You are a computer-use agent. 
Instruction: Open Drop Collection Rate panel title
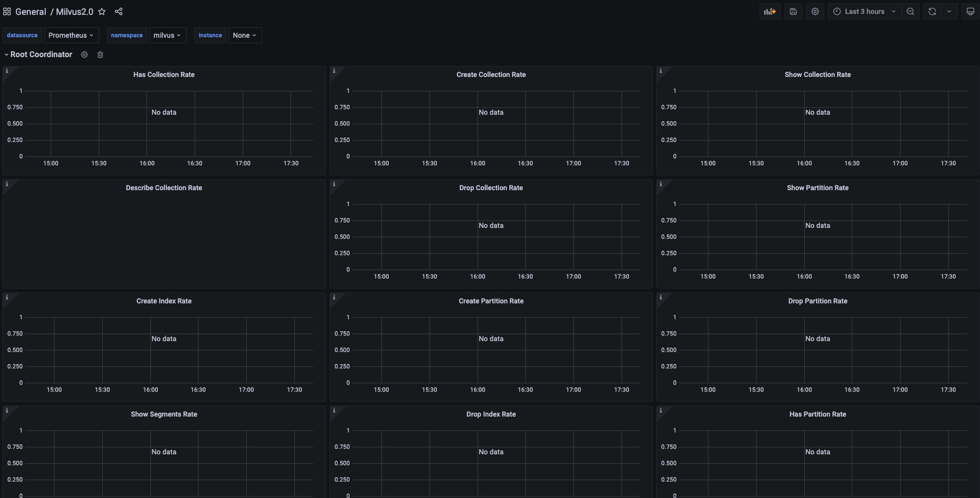tap(491, 188)
